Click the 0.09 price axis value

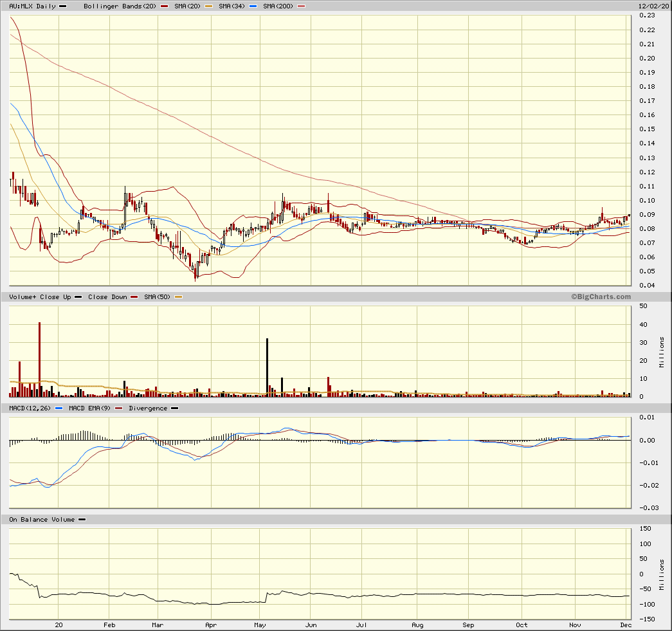(x=647, y=215)
